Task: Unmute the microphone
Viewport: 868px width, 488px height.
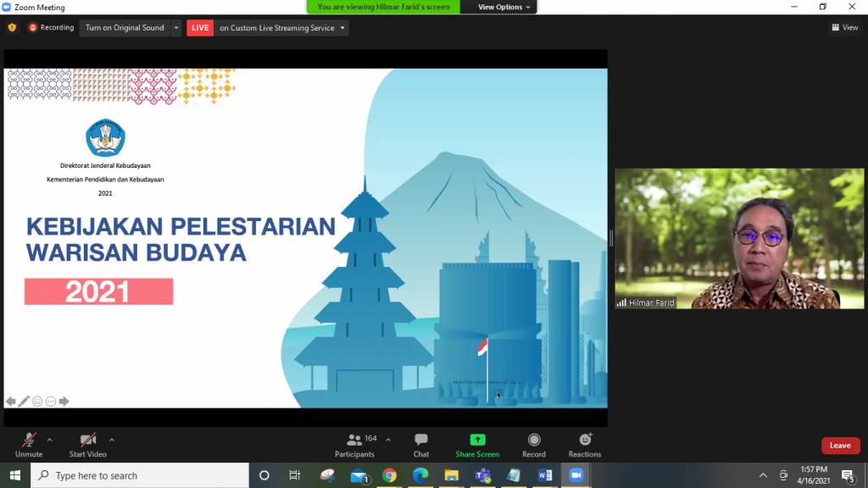Action: coord(29,441)
